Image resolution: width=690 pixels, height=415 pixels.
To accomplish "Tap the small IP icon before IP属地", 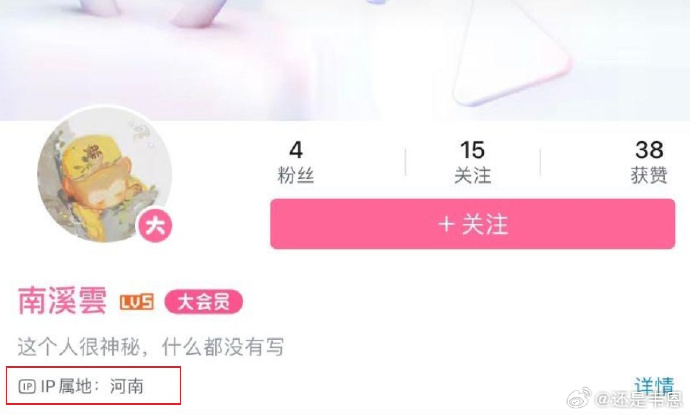I will coord(27,386).
